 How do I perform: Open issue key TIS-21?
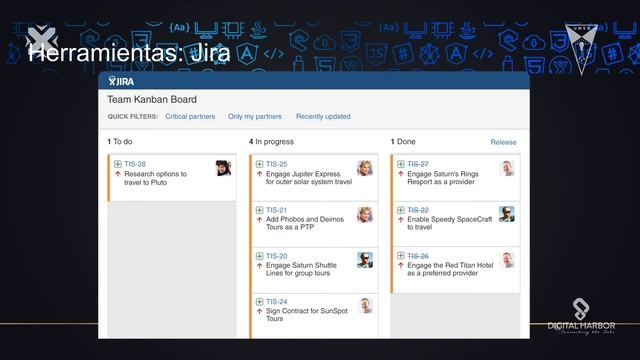pyautogui.click(x=276, y=210)
